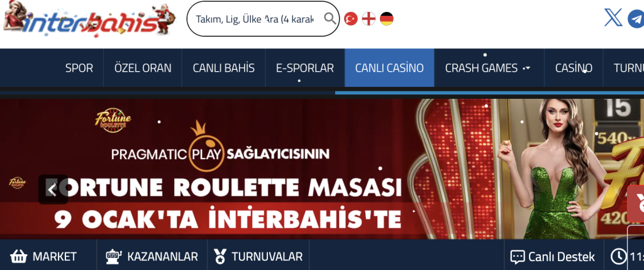The width and height of the screenshot is (644, 270).
Task: Select the CANLI CASİNO tab
Action: pyautogui.click(x=389, y=68)
